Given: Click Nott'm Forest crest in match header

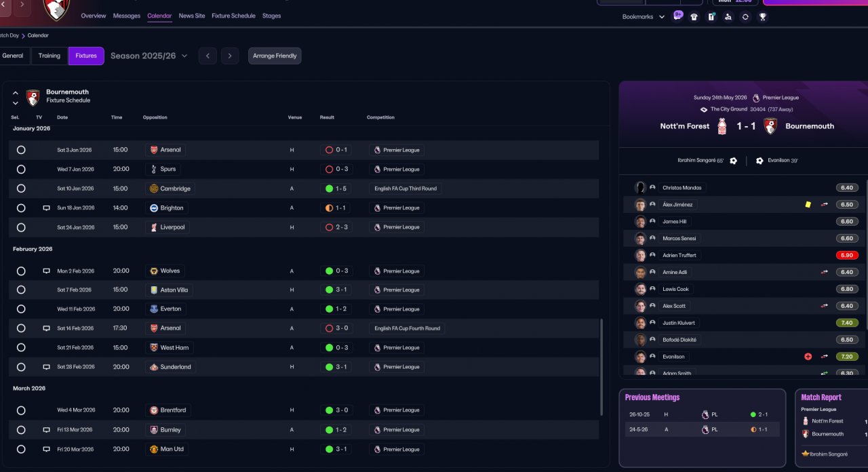Looking at the screenshot, I should point(722,126).
